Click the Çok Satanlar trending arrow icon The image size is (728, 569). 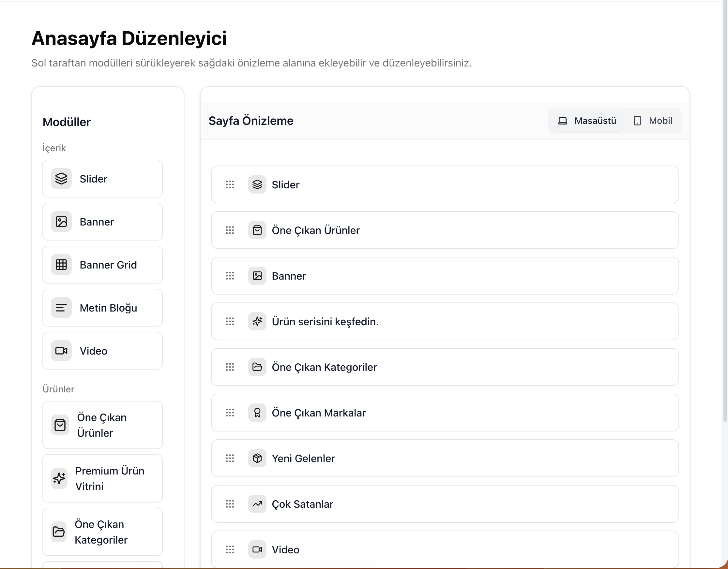[x=257, y=504]
